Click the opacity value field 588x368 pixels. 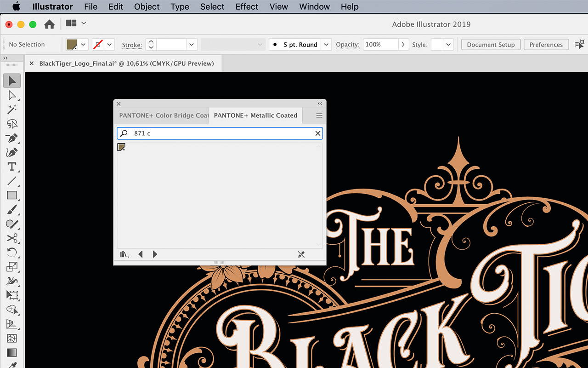380,45
